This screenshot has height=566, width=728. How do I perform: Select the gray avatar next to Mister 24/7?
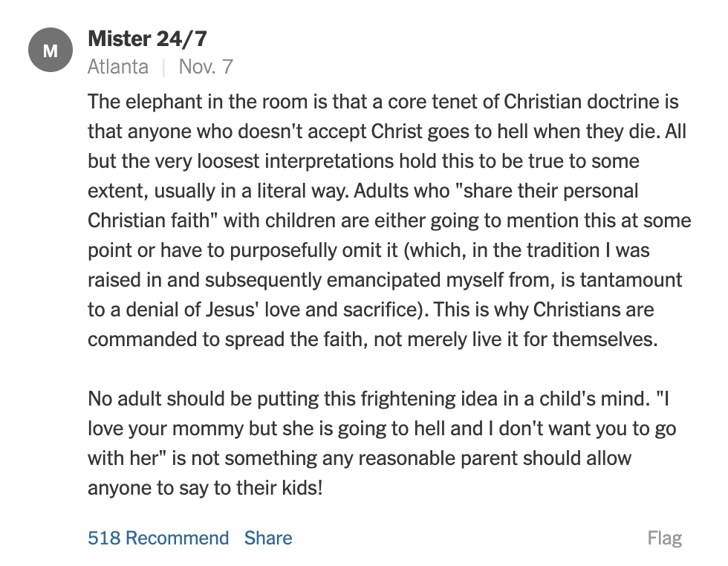tap(50, 50)
